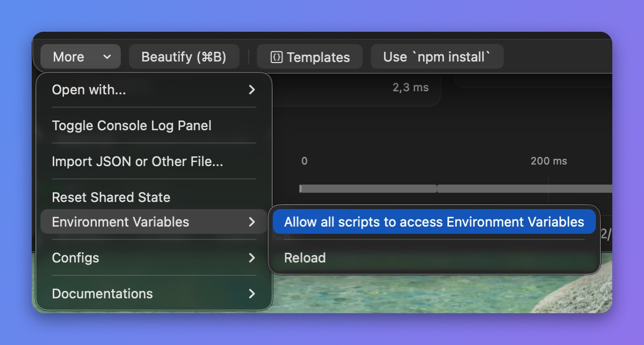The width and height of the screenshot is (644, 345).
Task: Expand the chevron beside Configs
Action: click(251, 257)
